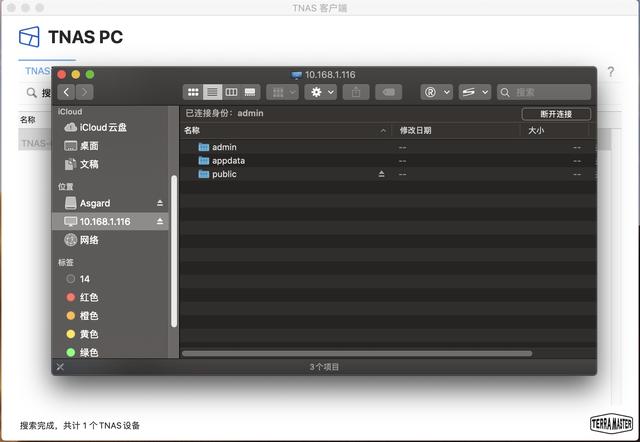This screenshot has width=640, height=442.
Task: Eject the 10.168.1.116 server
Action: 160,221
